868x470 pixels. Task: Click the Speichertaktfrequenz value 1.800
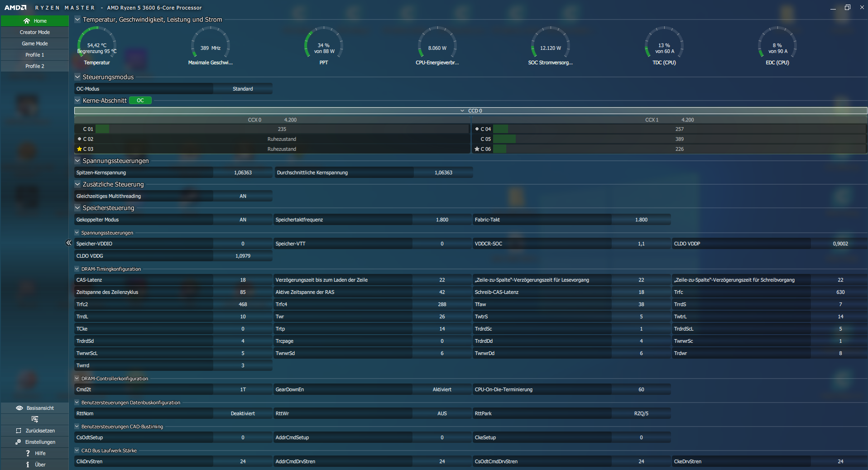[442, 220]
